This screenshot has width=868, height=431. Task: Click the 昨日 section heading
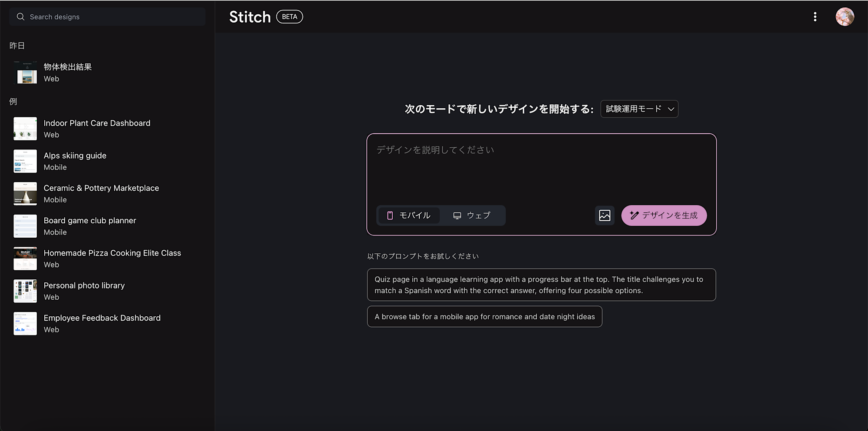pyautogui.click(x=17, y=46)
